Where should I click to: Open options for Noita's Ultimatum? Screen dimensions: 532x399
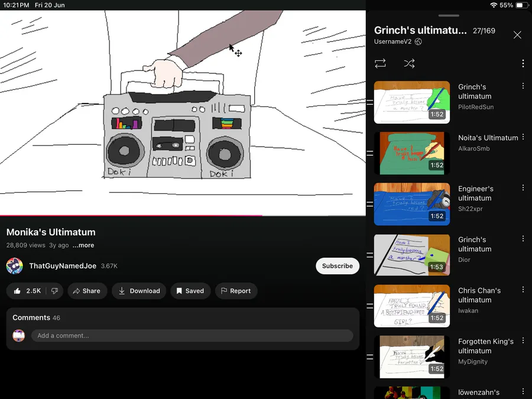523,137
